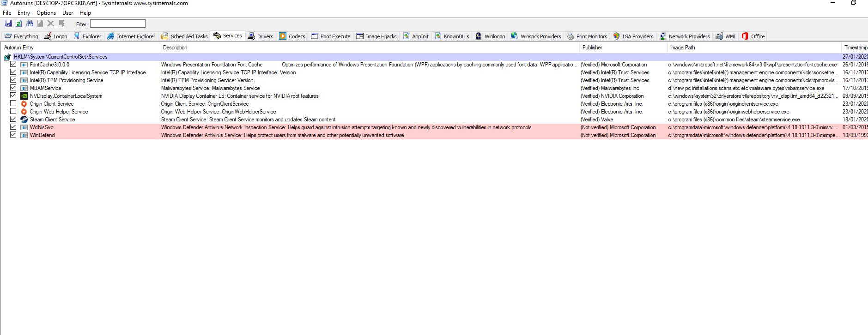This screenshot has height=335, width=868.
Task: Enable the Origin Client Service checkbox
Action: (13, 103)
